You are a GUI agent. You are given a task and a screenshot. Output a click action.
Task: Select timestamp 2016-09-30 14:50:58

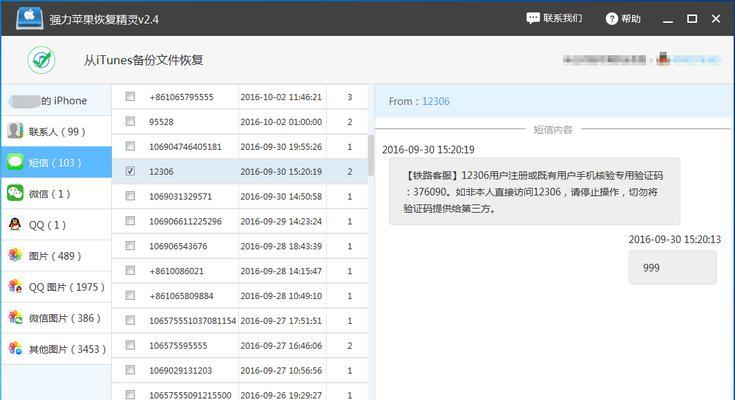(281, 196)
